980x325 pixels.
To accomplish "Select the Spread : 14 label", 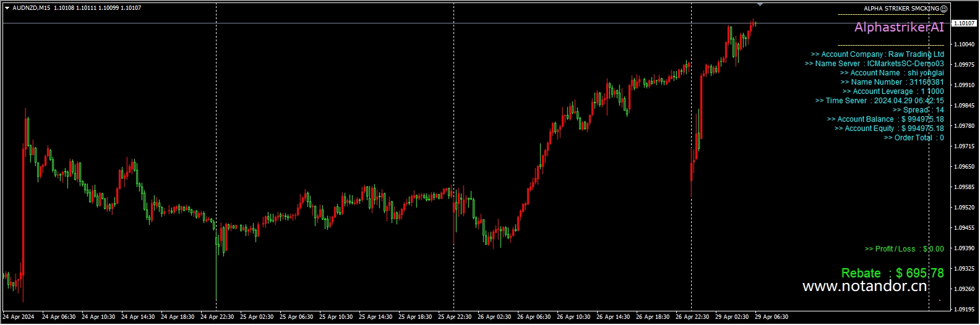I will 918,110.
